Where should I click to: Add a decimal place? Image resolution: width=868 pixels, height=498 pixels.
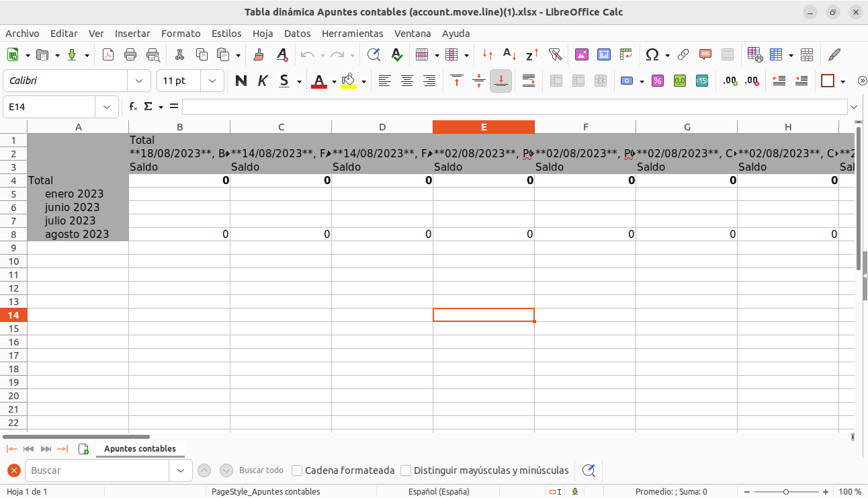coord(730,81)
